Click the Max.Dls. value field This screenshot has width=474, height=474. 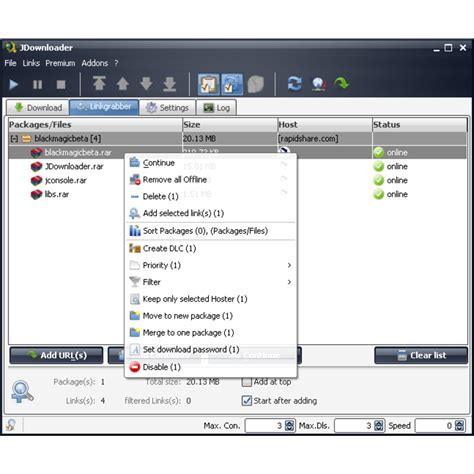[x=354, y=426]
